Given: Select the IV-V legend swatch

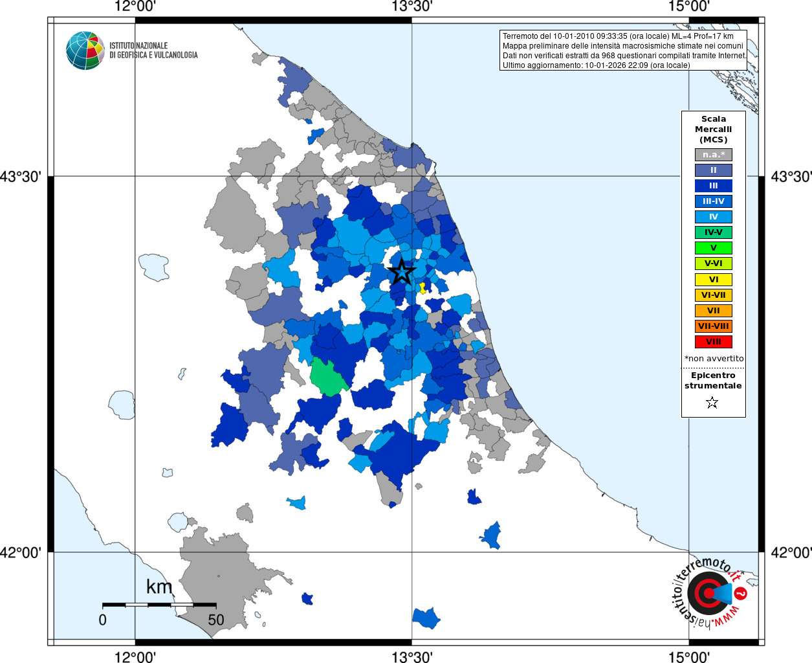Looking at the screenshot, I should [x=714, y=232].
